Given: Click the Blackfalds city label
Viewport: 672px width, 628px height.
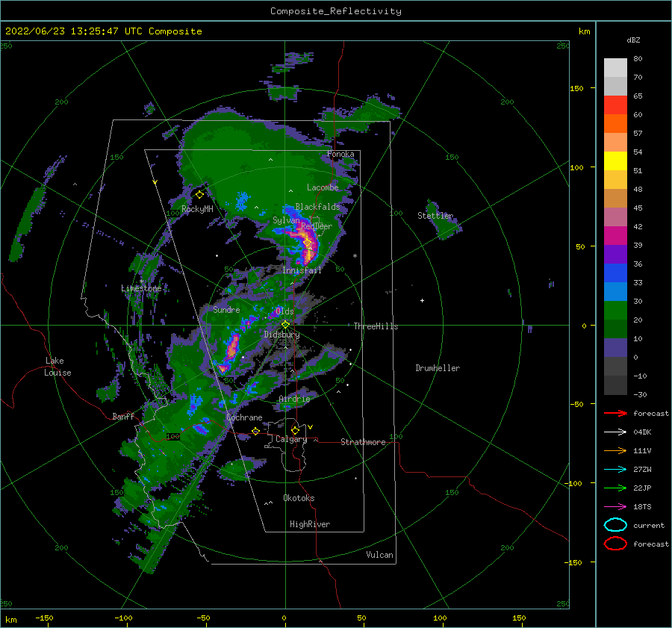Looking at the screenshot, I should (x=317, y=207).
